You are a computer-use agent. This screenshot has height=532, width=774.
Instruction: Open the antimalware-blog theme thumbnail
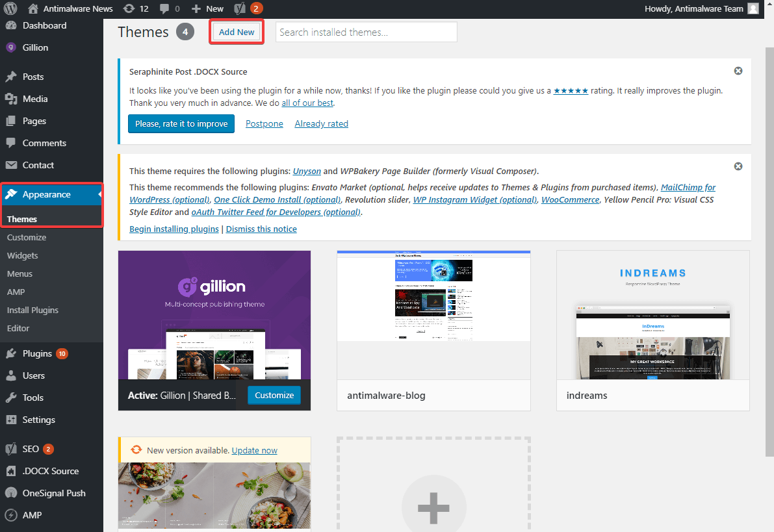pos(433,297)
